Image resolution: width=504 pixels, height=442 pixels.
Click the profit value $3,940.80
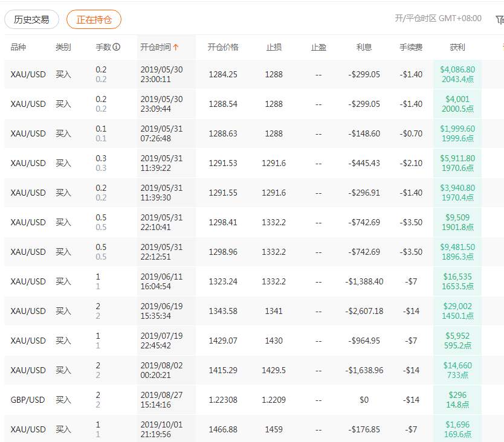(457, 188)
